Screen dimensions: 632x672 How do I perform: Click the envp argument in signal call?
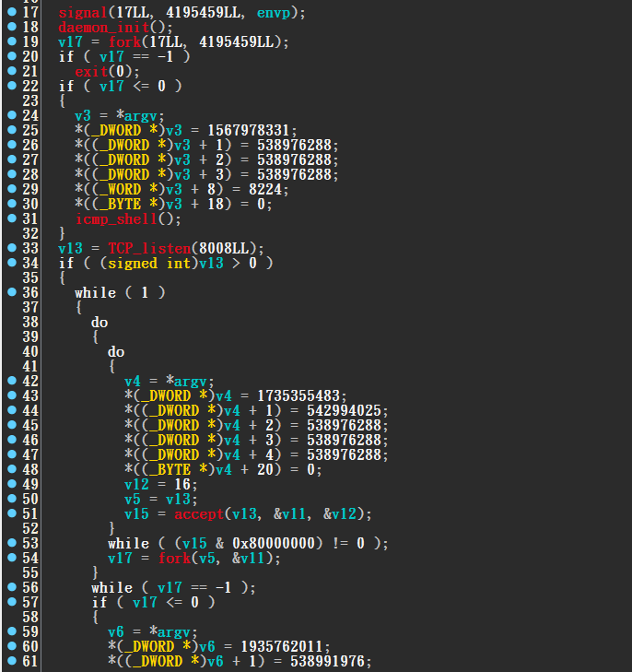point(274,12)
